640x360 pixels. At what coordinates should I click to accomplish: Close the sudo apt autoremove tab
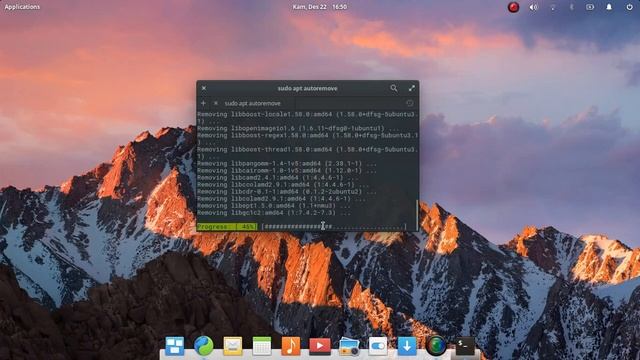[216, 103]
